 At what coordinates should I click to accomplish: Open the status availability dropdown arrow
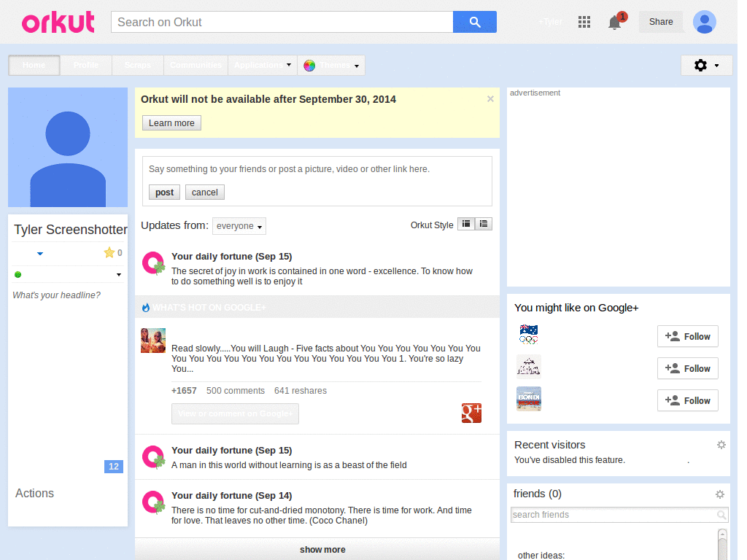119,275
